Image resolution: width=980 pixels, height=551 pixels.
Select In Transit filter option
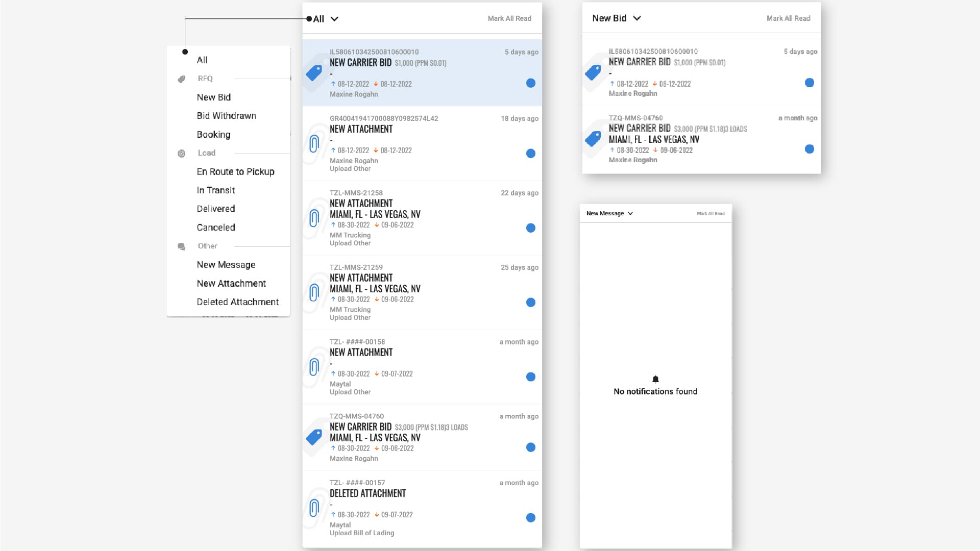tap(216, 190)
